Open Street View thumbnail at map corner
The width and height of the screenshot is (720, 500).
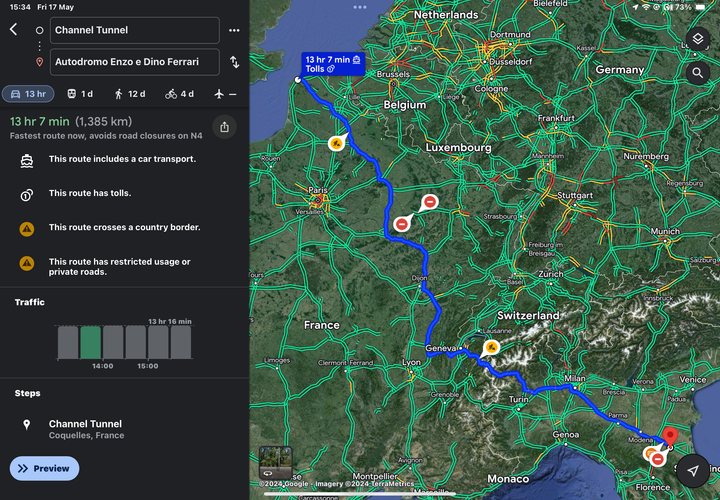tap(275, 461)
